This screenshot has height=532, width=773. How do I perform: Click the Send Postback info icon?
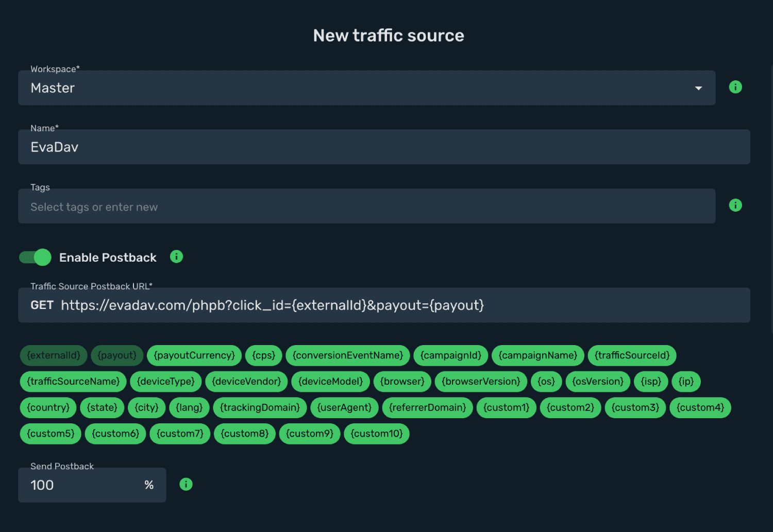pos(186,484)
